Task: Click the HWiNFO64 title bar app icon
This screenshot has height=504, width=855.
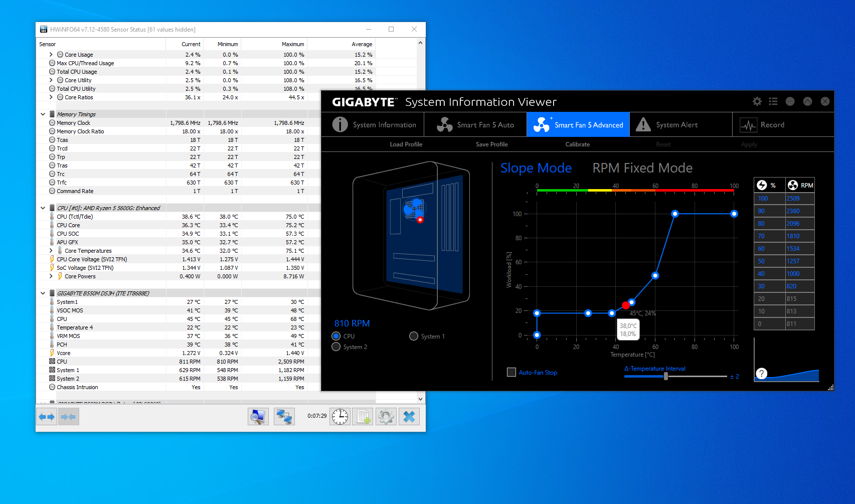Action: 44,30
